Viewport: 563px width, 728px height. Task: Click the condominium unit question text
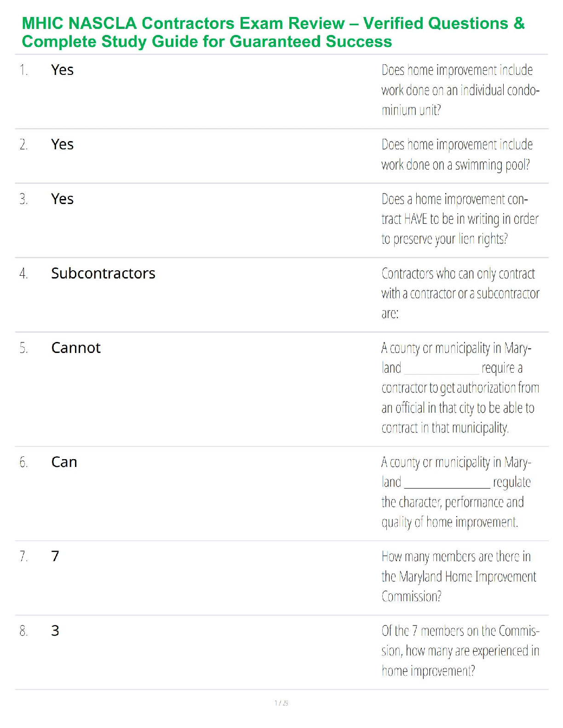(460, 90)
